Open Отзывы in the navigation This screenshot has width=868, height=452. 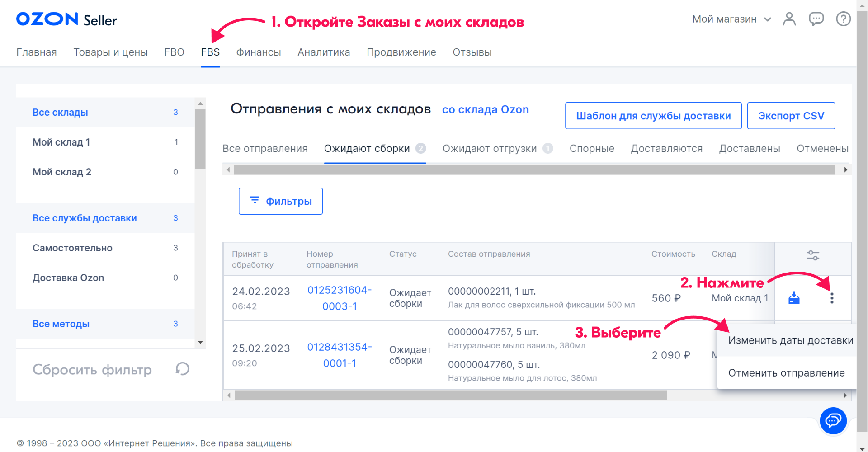472,52
